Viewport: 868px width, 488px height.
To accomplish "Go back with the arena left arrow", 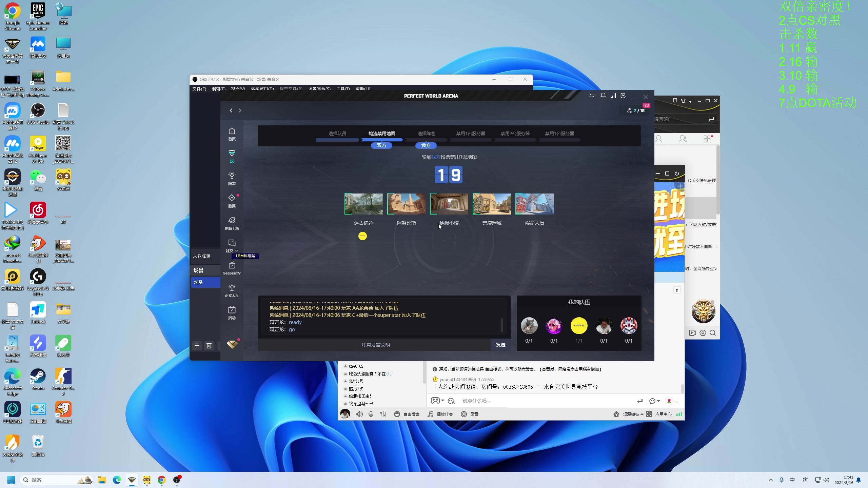I will pyautogui.click(x=231, y=110).
